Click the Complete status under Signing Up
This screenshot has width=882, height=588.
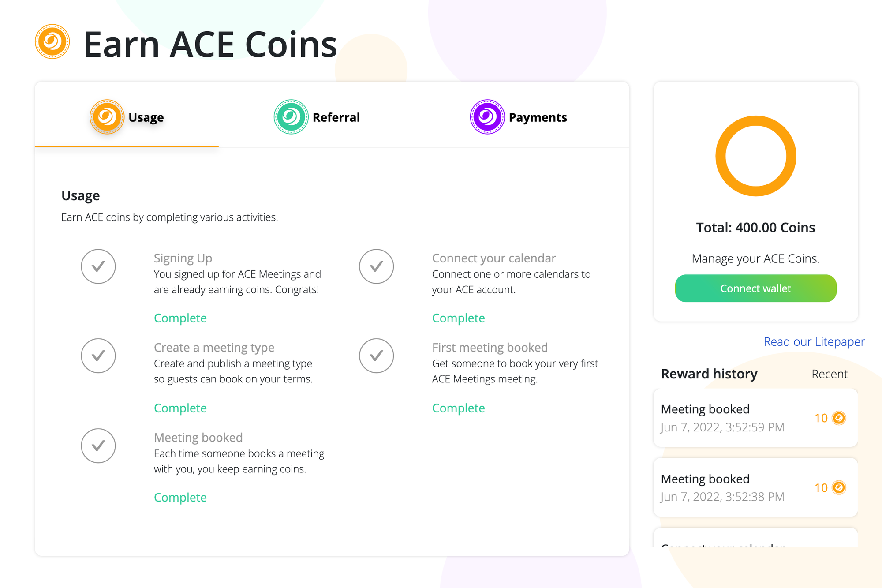pyautogui.click(x=180, y=318)
